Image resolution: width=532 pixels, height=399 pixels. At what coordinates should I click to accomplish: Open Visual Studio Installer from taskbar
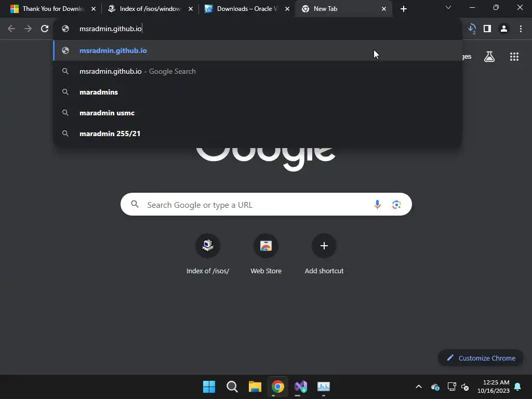pyautogui.click(x=301, y=387)
